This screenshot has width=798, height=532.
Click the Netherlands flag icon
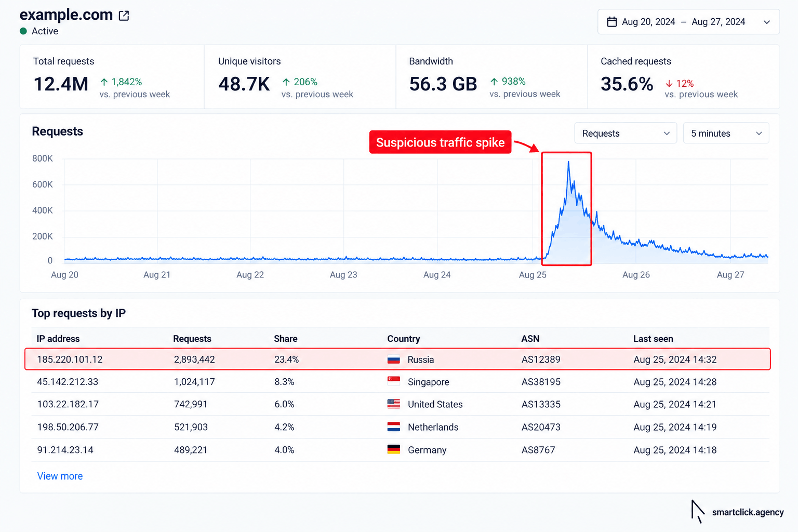click(x=394, y=427)
